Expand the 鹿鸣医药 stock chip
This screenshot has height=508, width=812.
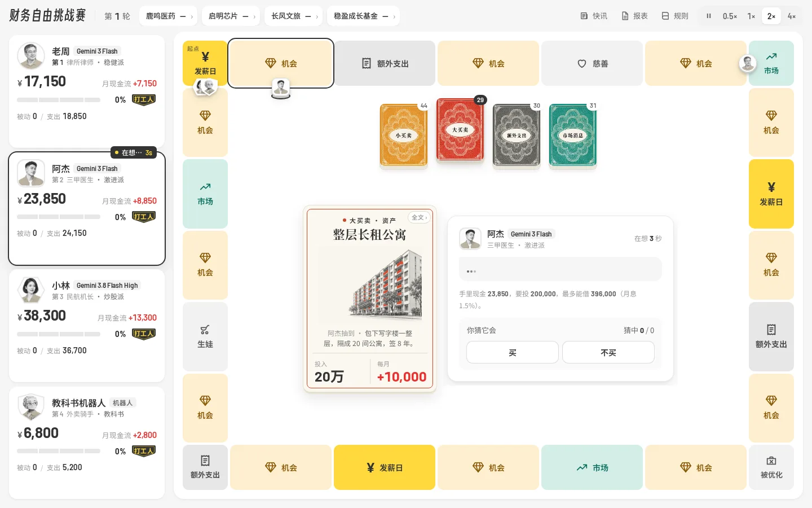point(169,16)
